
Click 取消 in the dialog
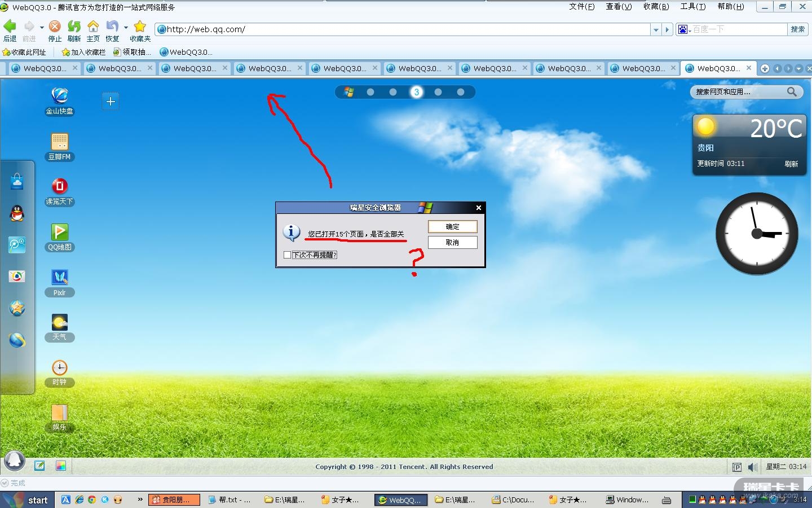point(452,242)
